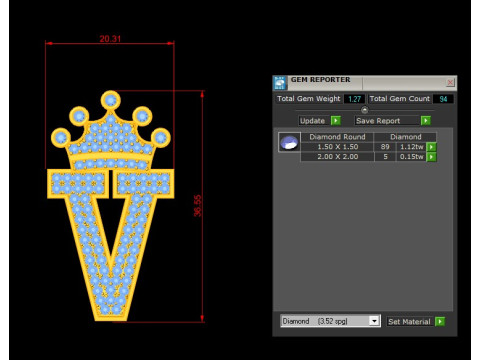Click the Diamond Round column header
Screen dimensions: 480x360
pos(337,137)
